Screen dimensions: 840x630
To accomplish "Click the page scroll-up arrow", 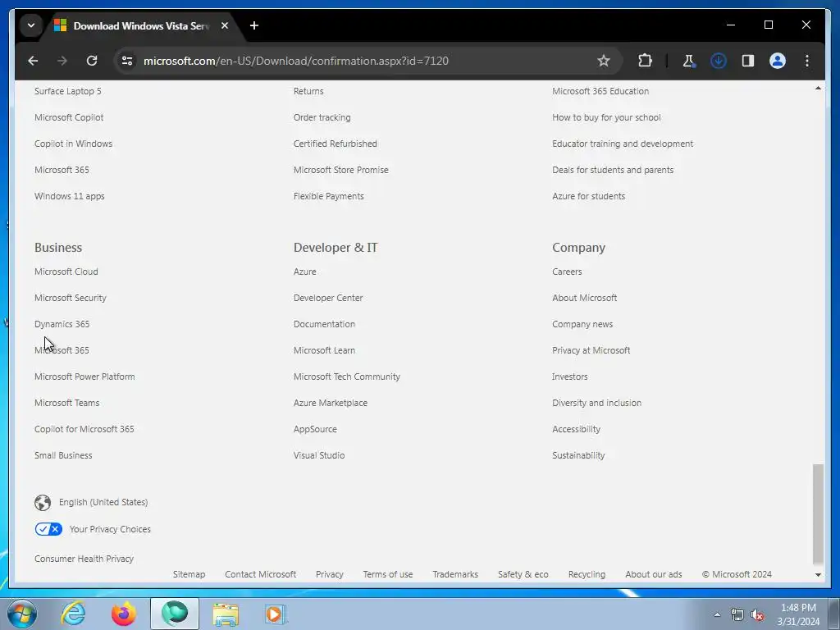I will [818, 88].
